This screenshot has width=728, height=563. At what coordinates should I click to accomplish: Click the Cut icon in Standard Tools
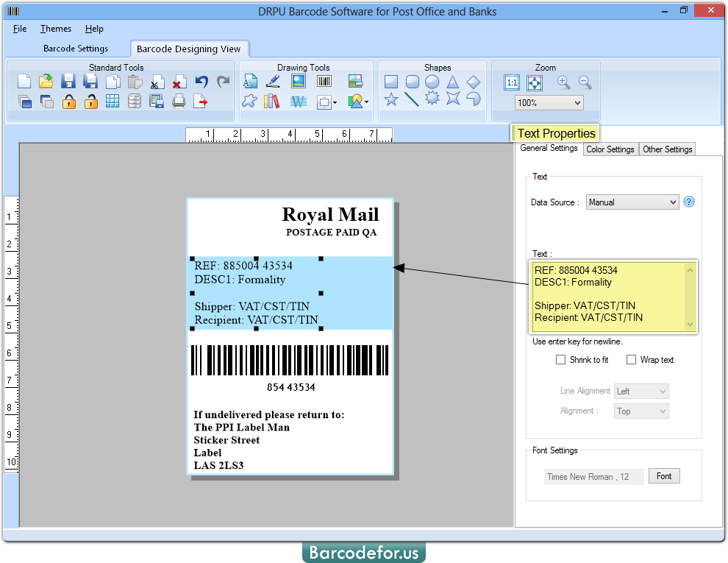157,81
